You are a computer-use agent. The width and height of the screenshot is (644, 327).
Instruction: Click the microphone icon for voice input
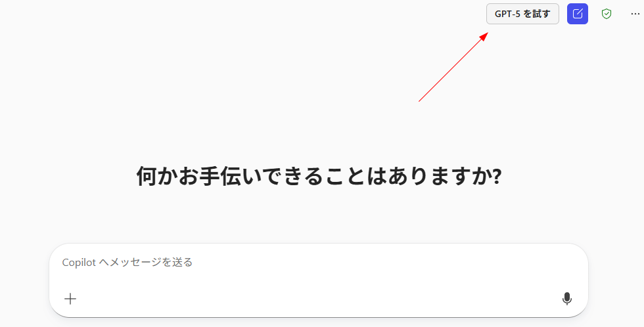pos(566,299)
